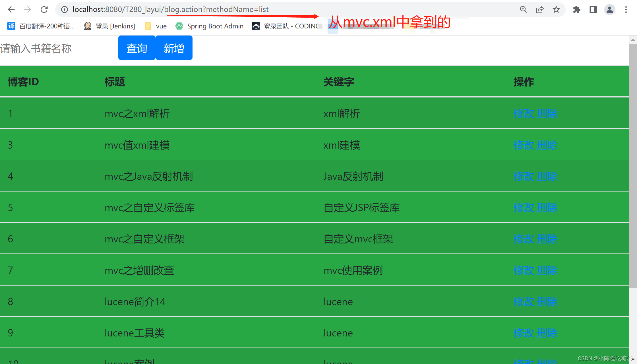Viewport: 637px width, 364px height.
Task: Open Chrome three-dot menu
Action: click(626, 9)
